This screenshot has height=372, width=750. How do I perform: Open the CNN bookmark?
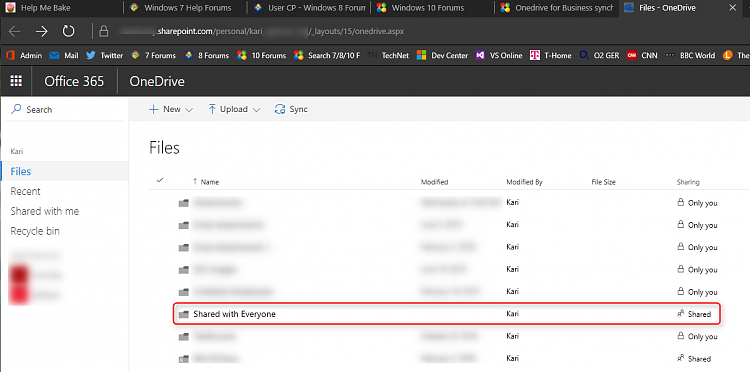642,55
